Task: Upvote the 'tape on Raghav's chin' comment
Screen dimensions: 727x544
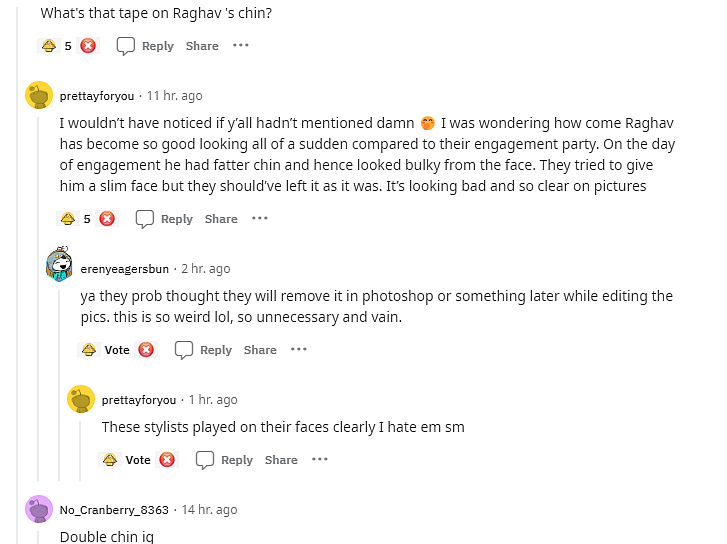Action: point(49,46)
